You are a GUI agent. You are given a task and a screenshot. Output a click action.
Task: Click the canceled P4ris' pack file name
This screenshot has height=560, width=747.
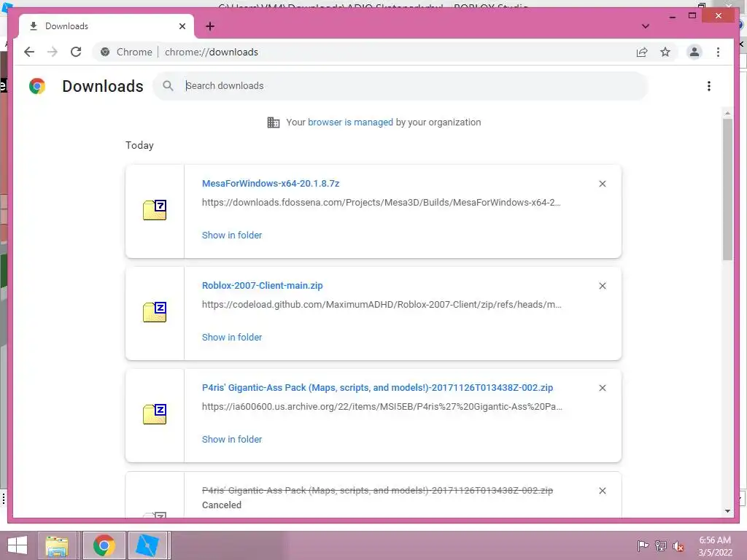[x=377, y=491]
